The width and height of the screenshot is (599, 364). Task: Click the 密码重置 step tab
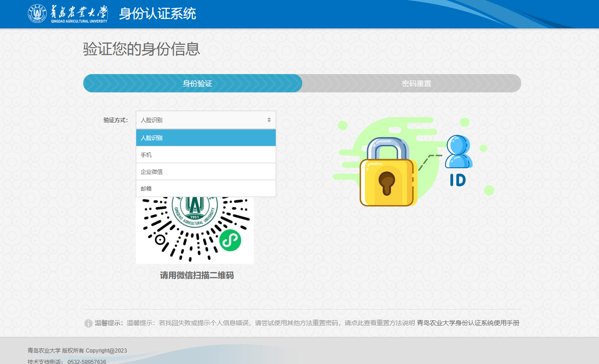pyautogui.click(x=412, y=83)
